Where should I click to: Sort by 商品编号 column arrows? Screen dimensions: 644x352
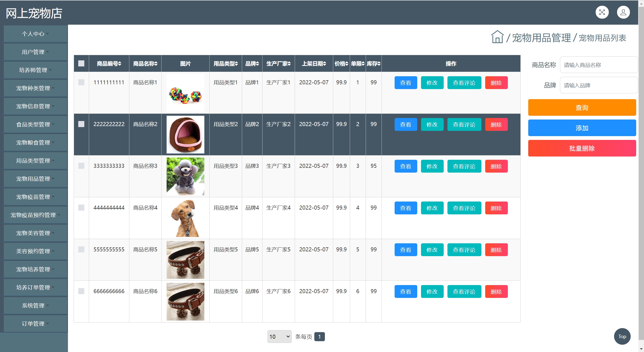click(x=120, y=64)
